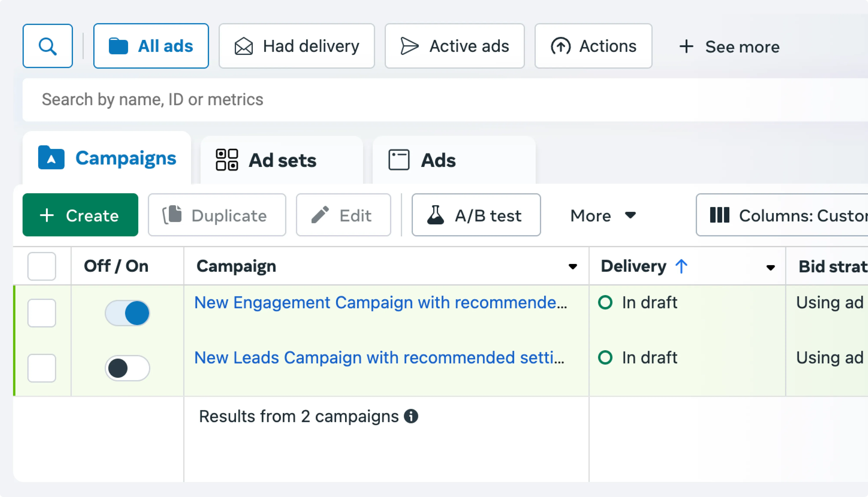This screenshot has width=868, height=497.
Task: Turn off the Engagement Campaign toggle
Action: click(127, 313)
